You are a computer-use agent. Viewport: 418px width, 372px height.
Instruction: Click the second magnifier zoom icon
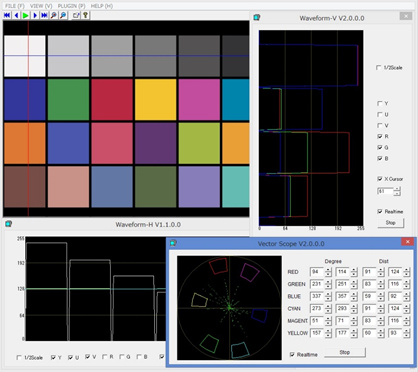click(63, 15)
